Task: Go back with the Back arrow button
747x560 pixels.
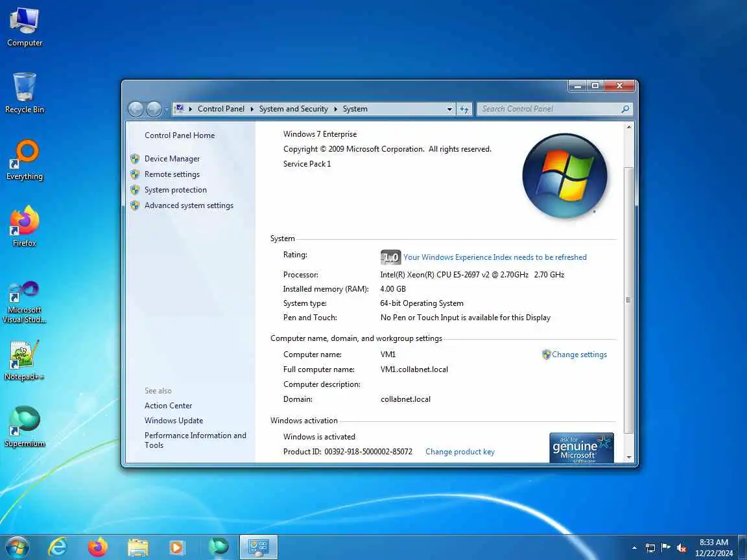Action: coord(136,110)
